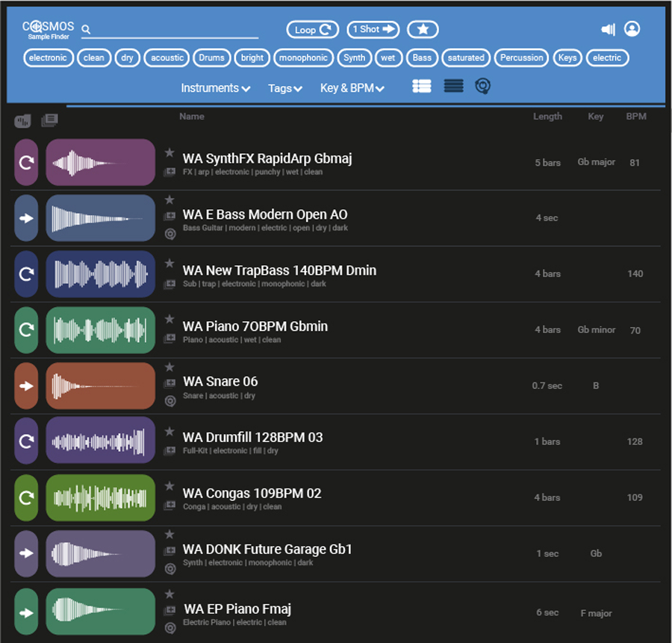Select the acoustic tag chip

(167, 58)
